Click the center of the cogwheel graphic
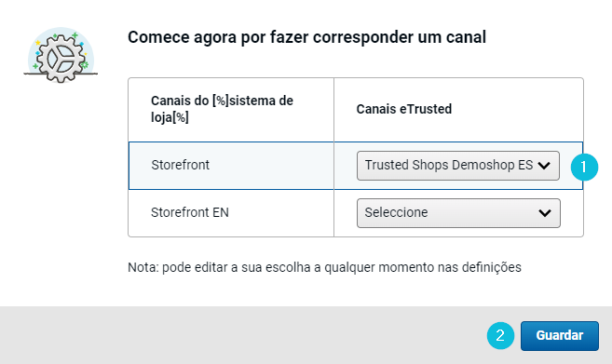The image size is (612, 364). click(61, 59)
